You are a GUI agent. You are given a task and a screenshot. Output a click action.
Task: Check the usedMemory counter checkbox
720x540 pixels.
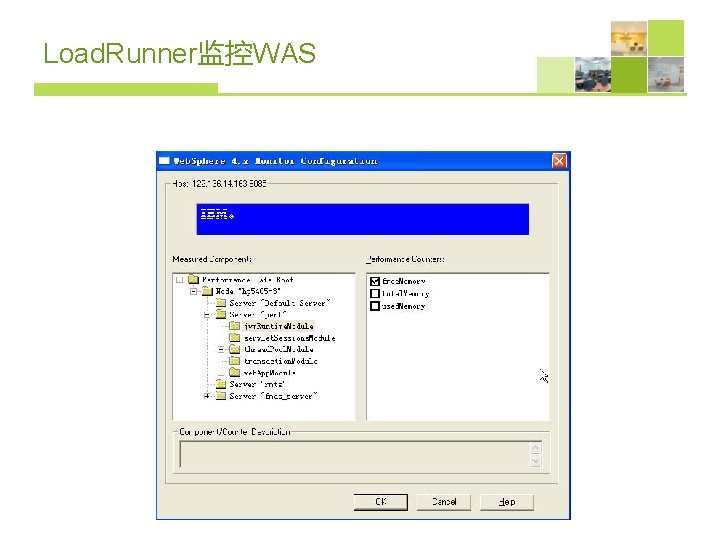click(x=375, y=306)
